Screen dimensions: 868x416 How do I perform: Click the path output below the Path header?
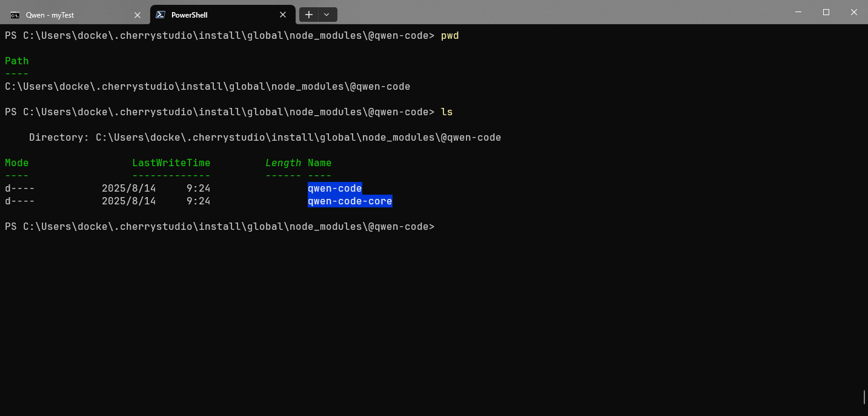pos(208,87)
